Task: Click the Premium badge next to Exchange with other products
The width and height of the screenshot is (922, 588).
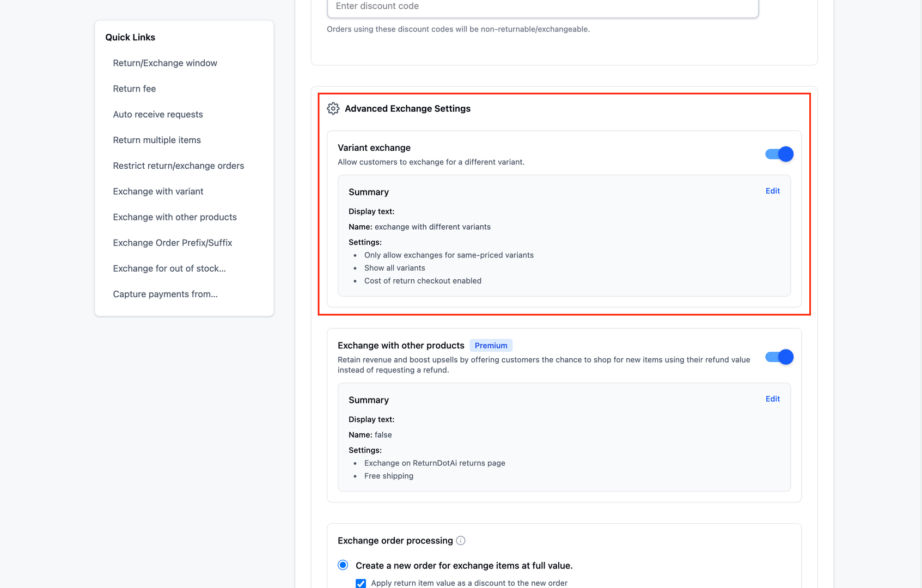Action: pos(491,345)
